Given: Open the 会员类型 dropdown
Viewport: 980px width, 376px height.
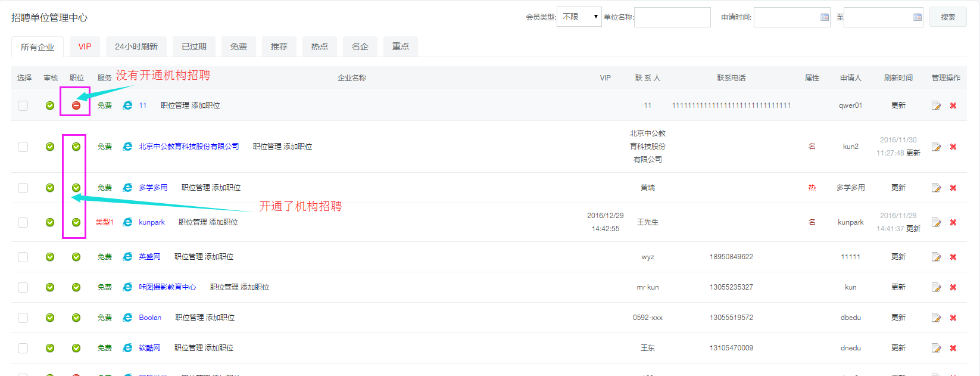Looking at the screenshot, I should coord(580,17).
